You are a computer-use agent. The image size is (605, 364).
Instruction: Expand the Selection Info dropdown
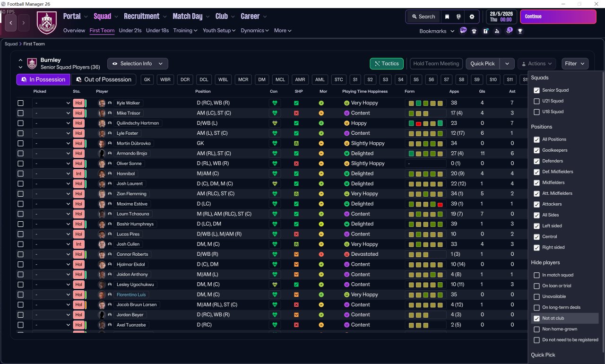pyautogui.click(x=138, y=64)
